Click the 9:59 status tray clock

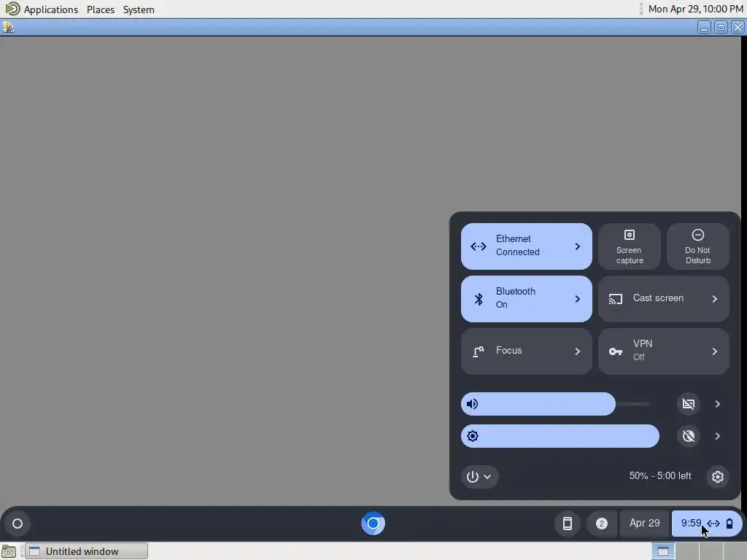point(691,523)
